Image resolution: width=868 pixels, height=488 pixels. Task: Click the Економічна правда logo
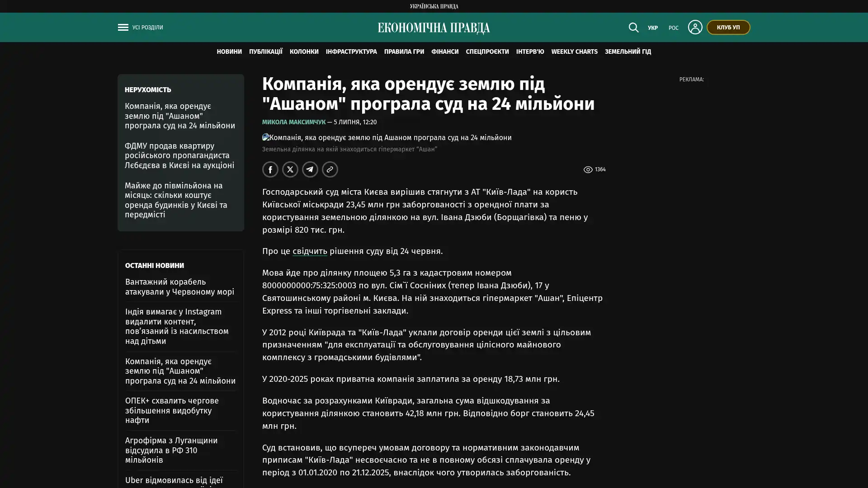click(434, 28)
